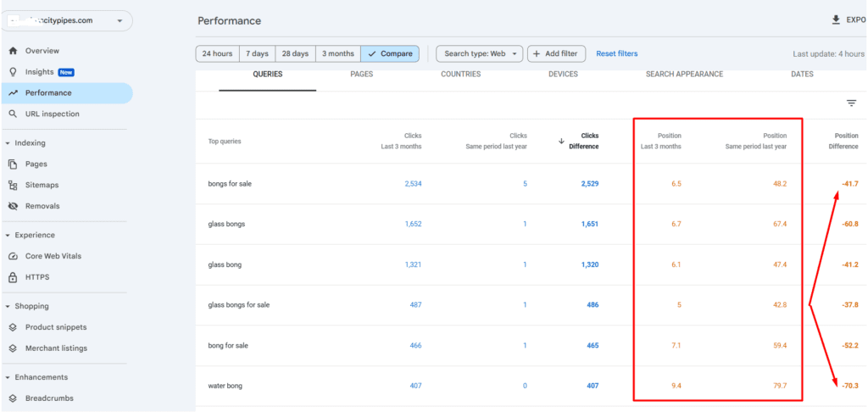The image size is (868, 412).
Task: Open Insights lightbulb icon in sidebar
Action: (x=13, y=72)
